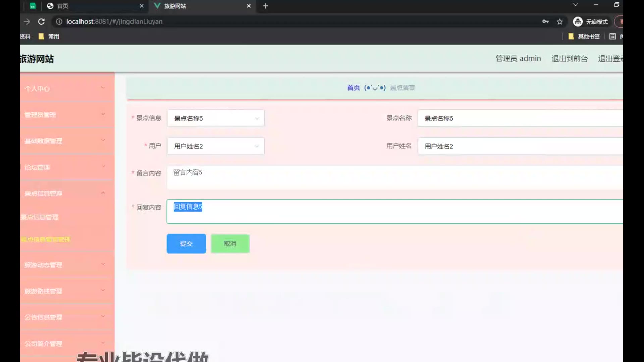644x362 pixels.
Task: Click the password key icon
Action: pos(545,22)
